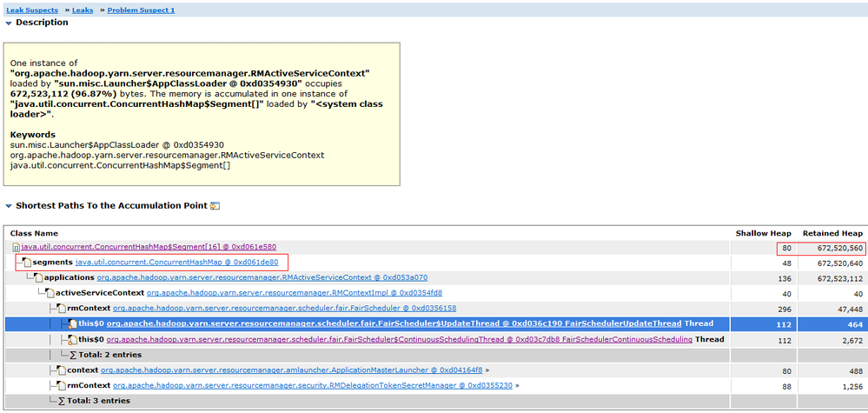Click retained heap value 672,520,640
This screenshot has width=868, height=413.
(840, 263)
